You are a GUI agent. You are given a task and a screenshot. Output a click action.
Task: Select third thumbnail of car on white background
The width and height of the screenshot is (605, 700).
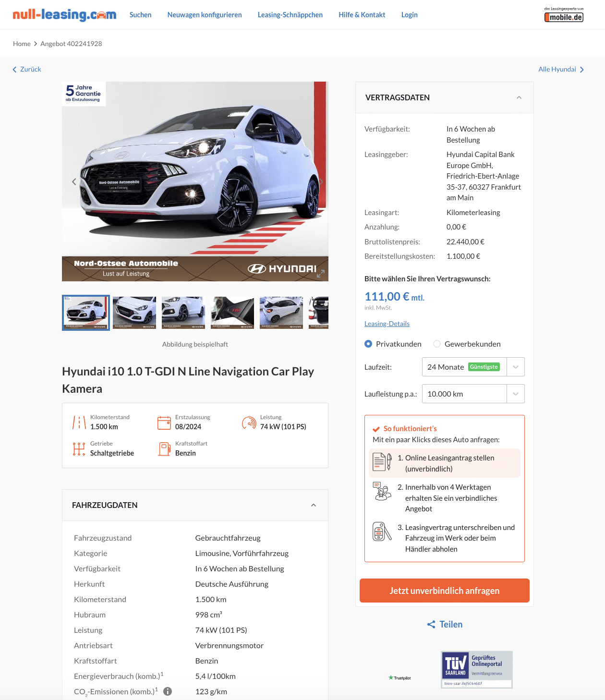[x=183, y=313]
